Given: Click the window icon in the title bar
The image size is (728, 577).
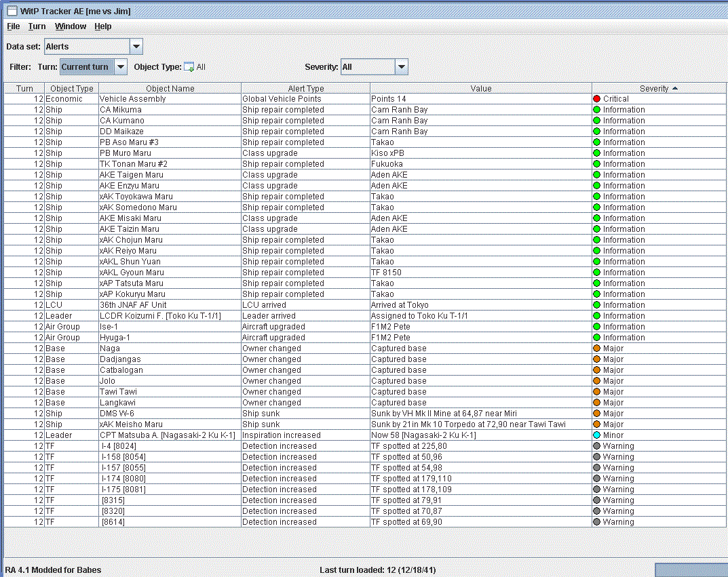Looking at the screenshot, I should 12,11.
